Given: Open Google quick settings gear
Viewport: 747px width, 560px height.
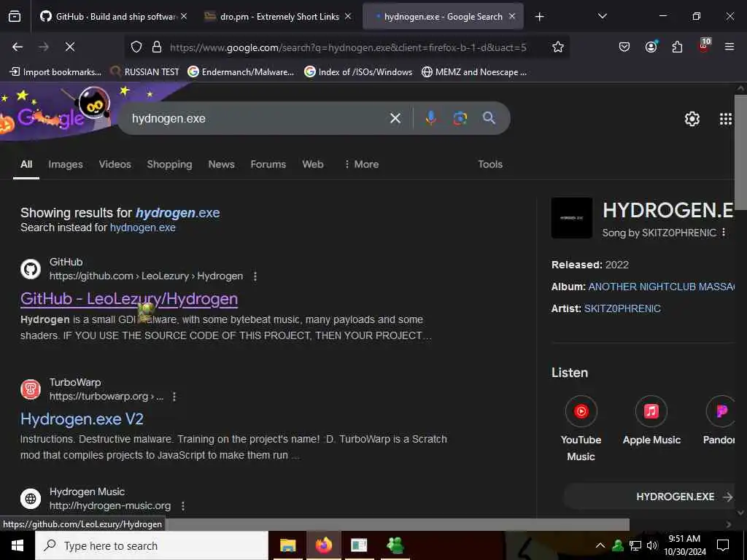Looking at the screenshot, I should click(x=692, y=119).
